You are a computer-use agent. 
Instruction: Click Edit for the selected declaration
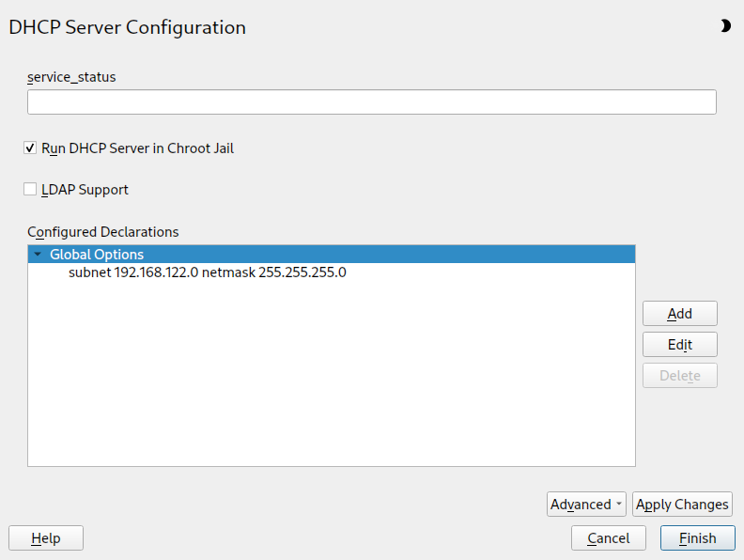pos(680,345)
